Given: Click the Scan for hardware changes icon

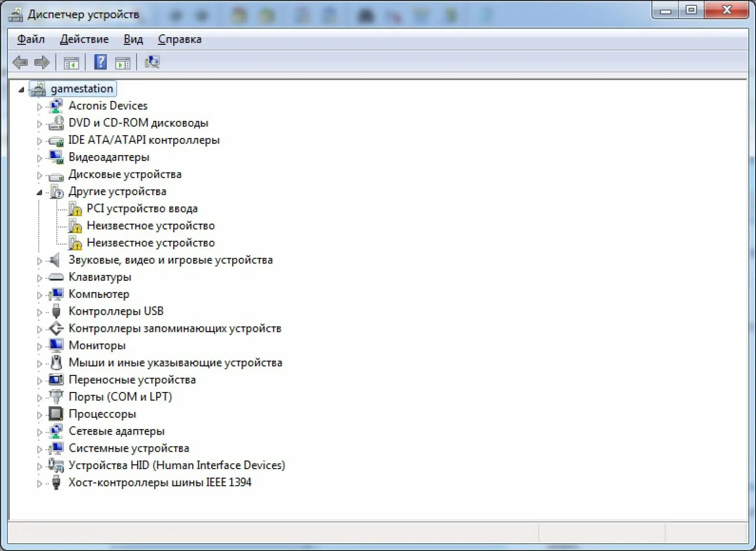Looking at the screenshot, I should (152, 62).
